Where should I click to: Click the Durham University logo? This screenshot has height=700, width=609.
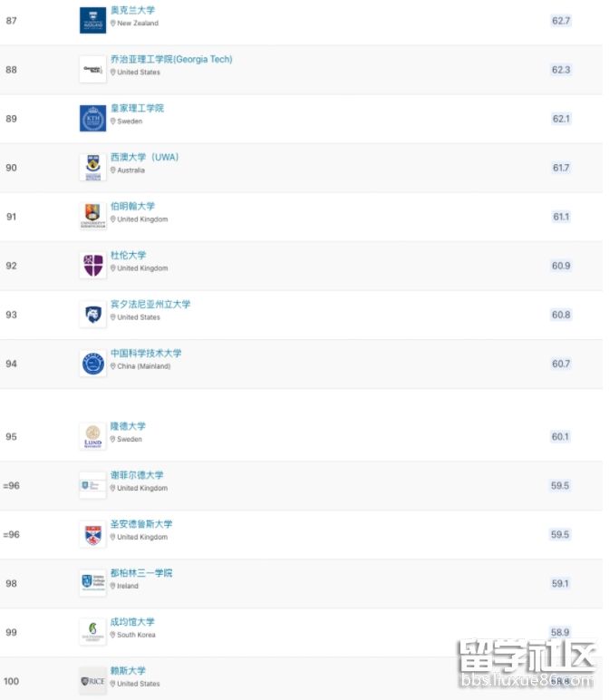point(92,265)
